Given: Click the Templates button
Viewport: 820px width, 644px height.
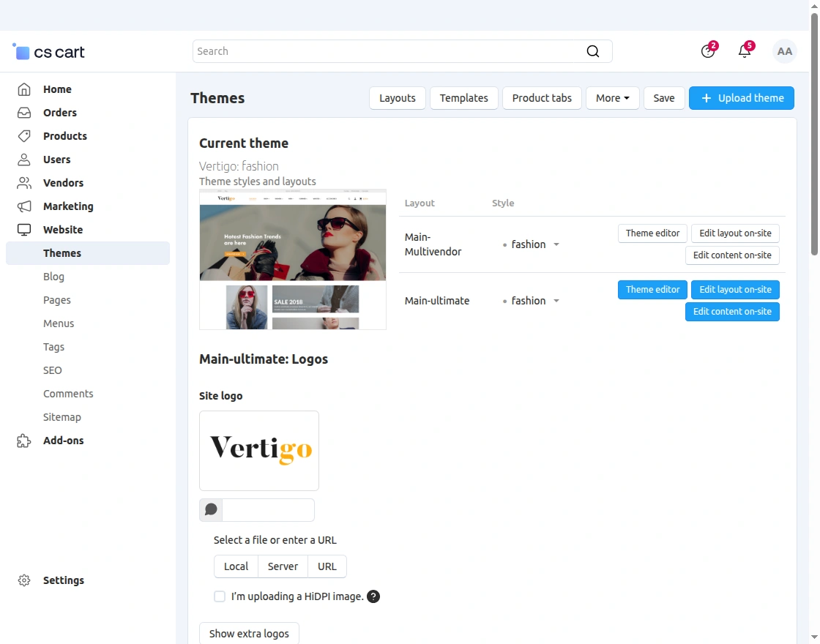Looking at the screenshot, I should tap(464, 98).
